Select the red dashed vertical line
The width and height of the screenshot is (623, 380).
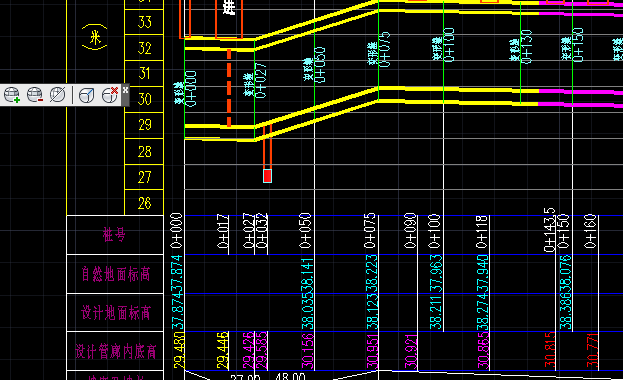[229, 88]
